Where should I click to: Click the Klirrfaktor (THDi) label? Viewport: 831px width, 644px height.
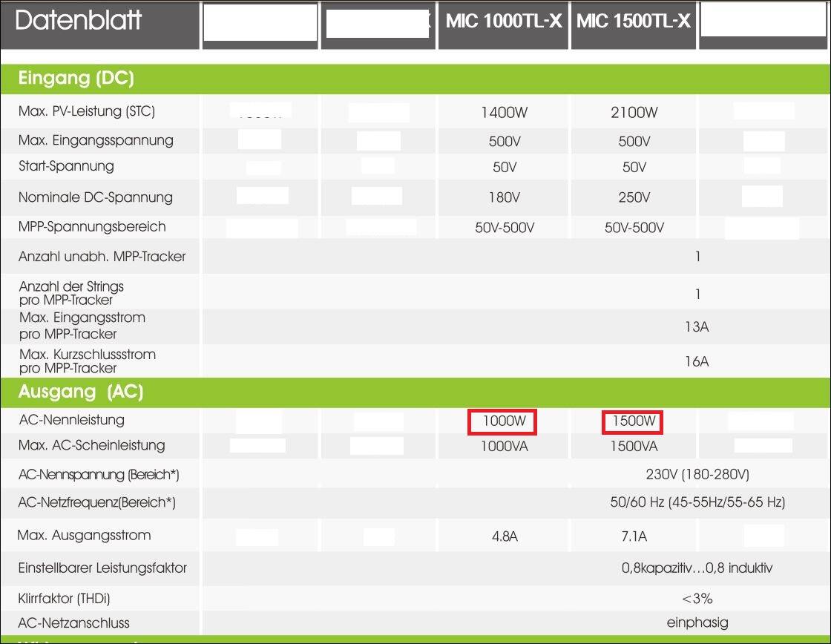64,599
